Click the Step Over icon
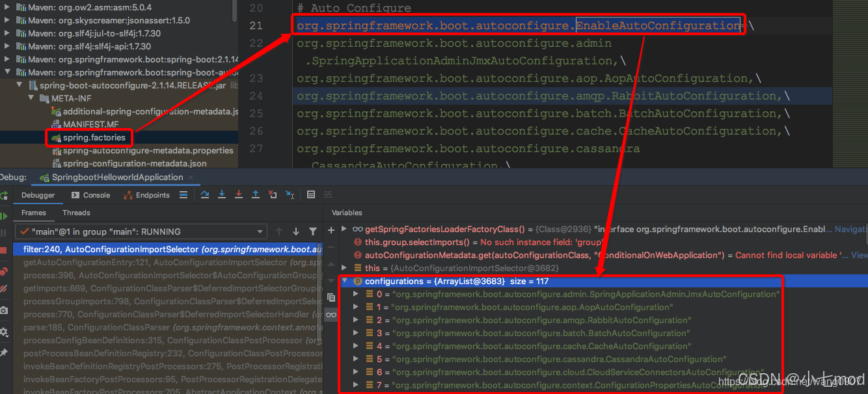Screen dimensions: 868x394 click(205, 195)
